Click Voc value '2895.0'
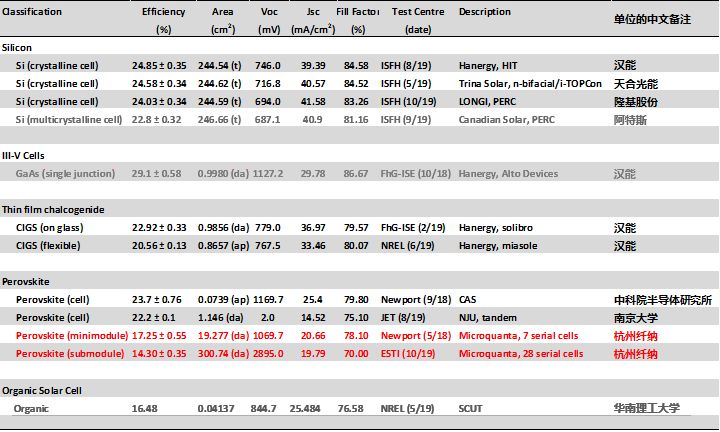Image resolution: width=720 pixels, height=432 pixels. 268,353
